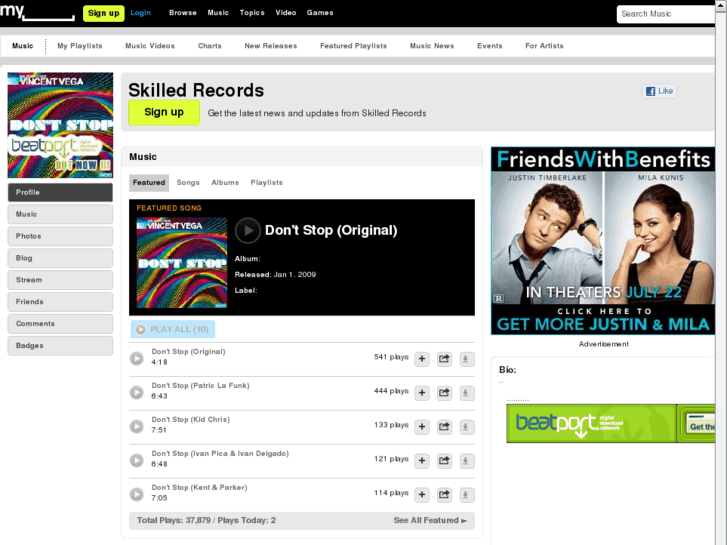Click the featured song album artwork

click(x=182, y=263)
